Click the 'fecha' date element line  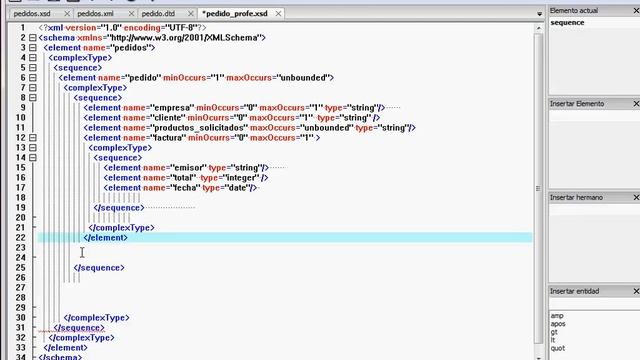point(180,188)
